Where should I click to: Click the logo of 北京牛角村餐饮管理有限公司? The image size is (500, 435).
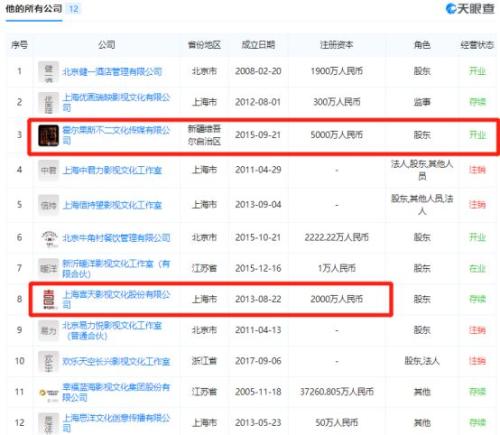click(x=49, y=238)
